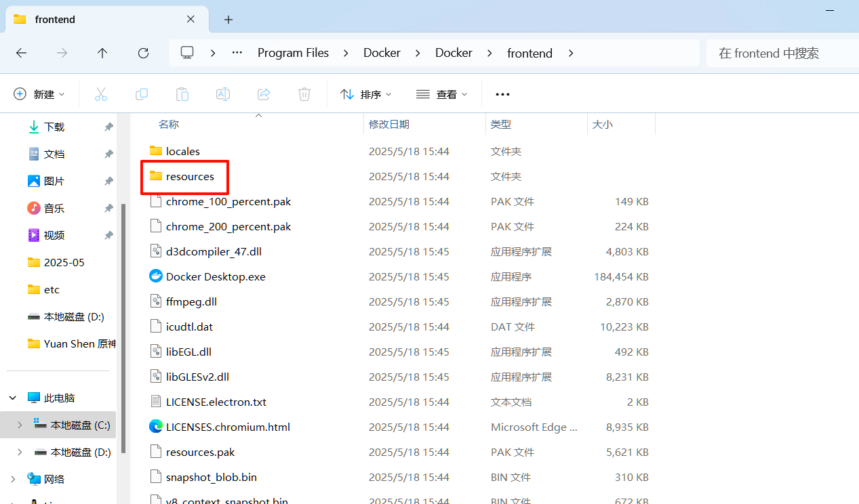Expand the 新建 new item dropdown

click(x=39, y=94)
